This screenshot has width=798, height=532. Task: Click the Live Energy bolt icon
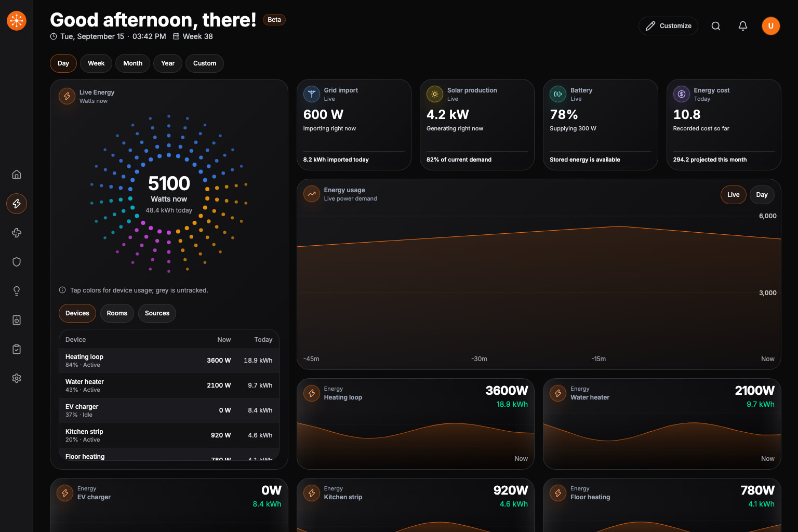67,96
